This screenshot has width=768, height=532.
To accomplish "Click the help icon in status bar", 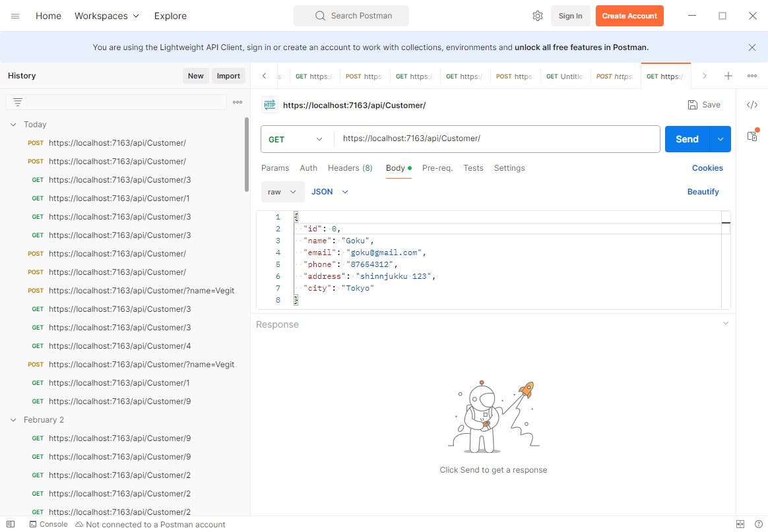I will tap(758, 524).
